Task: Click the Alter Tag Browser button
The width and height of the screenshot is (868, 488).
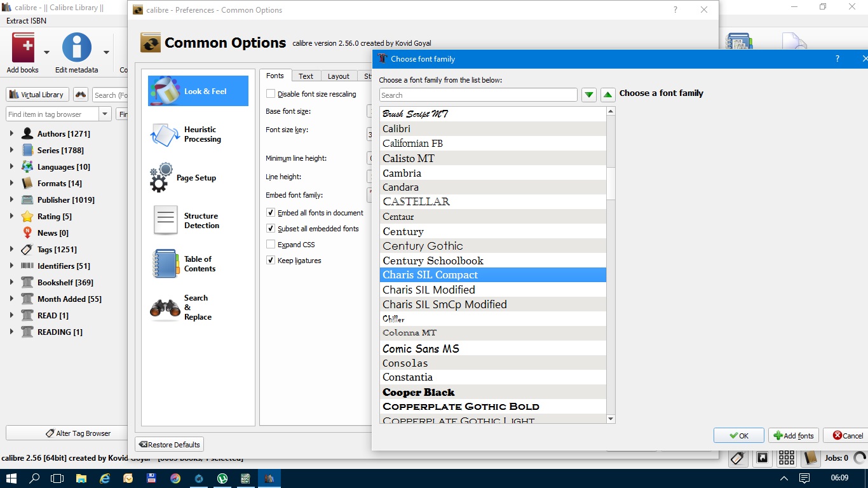Action: 78,433
